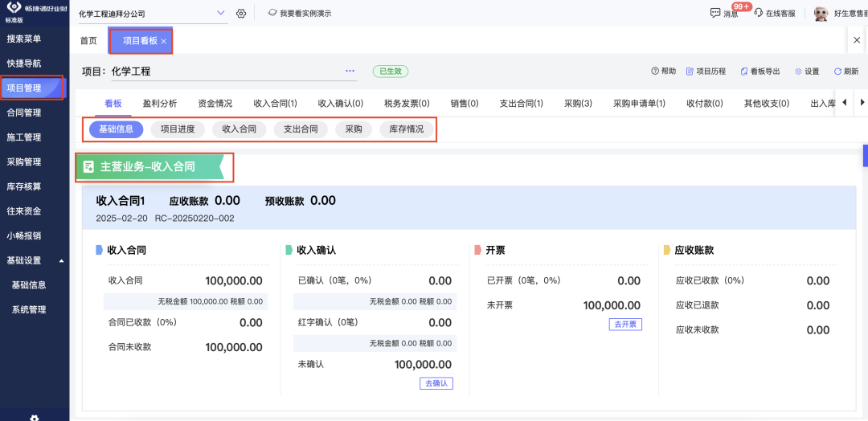Close the 项目看板 tab
This screenshot has height=421, width=868.
pos(164,41)
